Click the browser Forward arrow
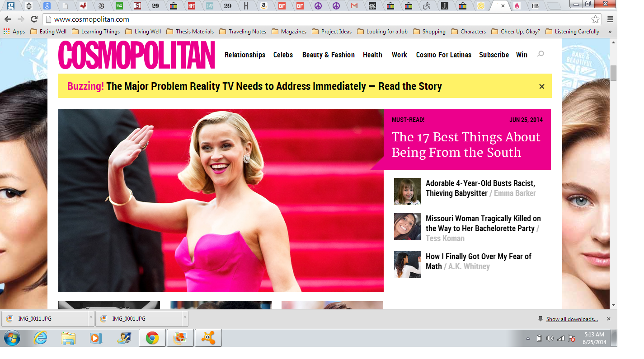The image size is (644, 359). tap(21, 19)
